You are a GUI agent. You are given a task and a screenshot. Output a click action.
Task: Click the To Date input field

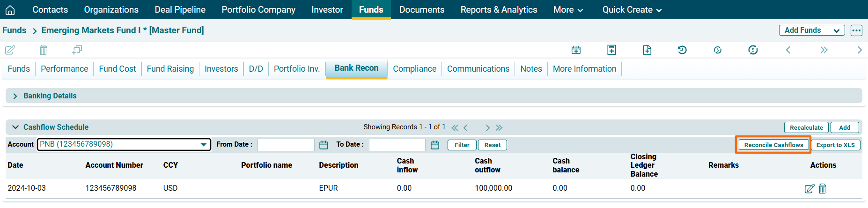397,145
